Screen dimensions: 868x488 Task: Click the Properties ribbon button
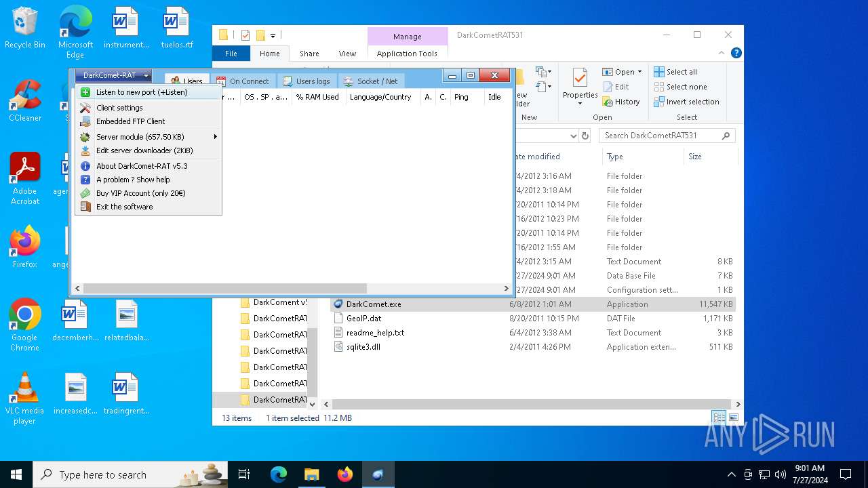point(580,87)
